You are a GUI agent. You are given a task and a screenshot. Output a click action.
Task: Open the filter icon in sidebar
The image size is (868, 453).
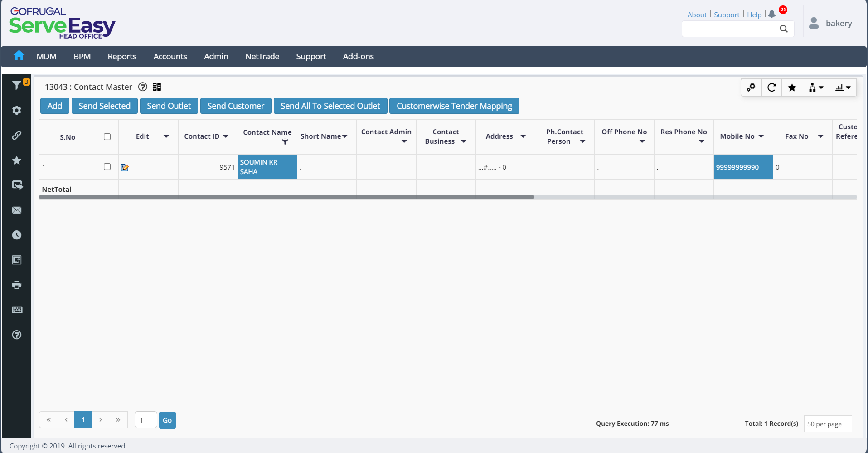(x=17, y=85)
